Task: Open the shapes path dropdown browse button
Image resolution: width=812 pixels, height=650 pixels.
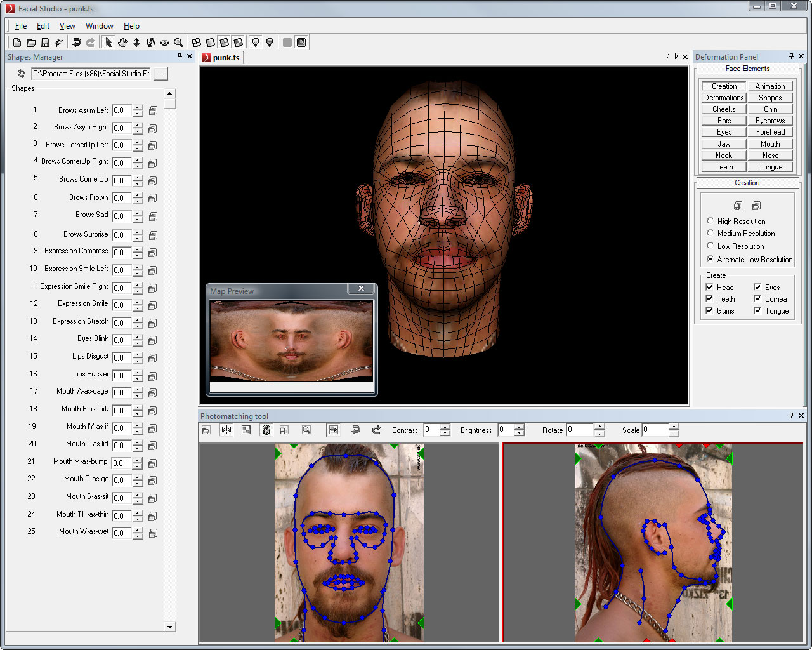Action: [x=160, y=74]
